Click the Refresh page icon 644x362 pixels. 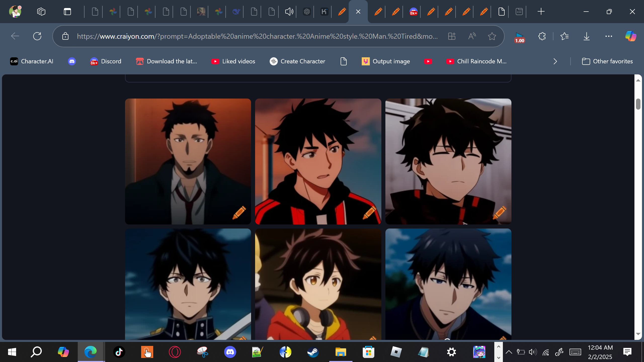coord(37,36)
